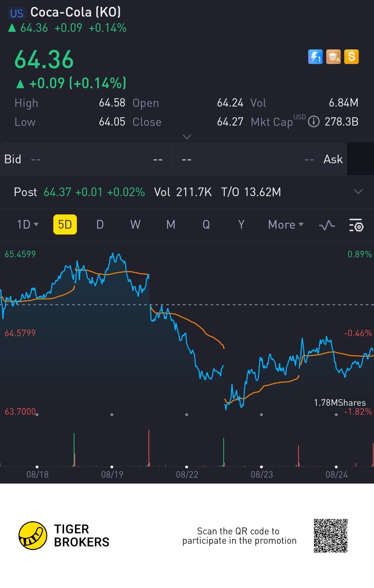Screen dimensions: 374x588
Task: Tap the Open 64.24 value
Action: click(x=230, y=103)
